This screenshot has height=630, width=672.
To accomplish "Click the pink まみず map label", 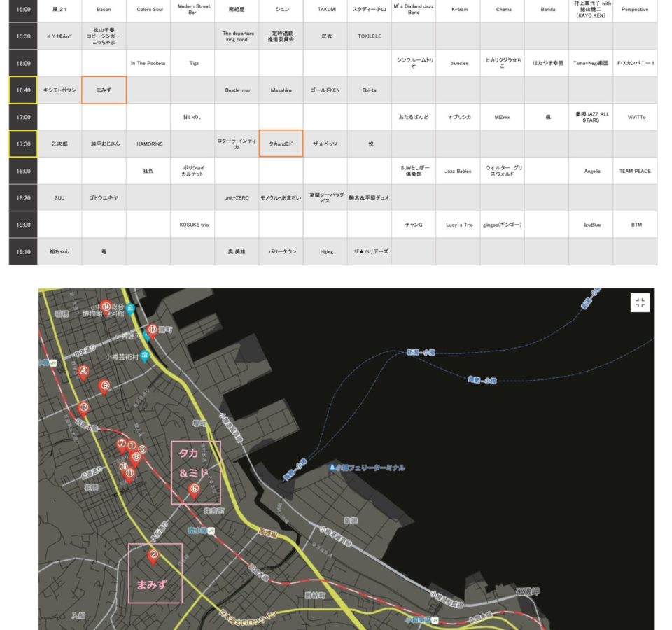I will coord(153,584).
